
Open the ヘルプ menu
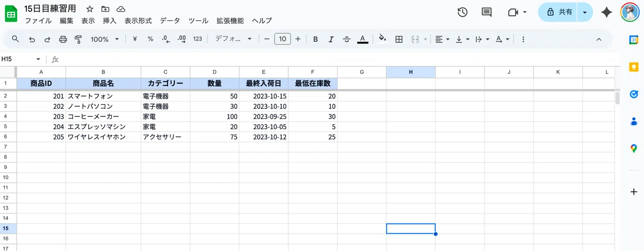pos(262,21)
